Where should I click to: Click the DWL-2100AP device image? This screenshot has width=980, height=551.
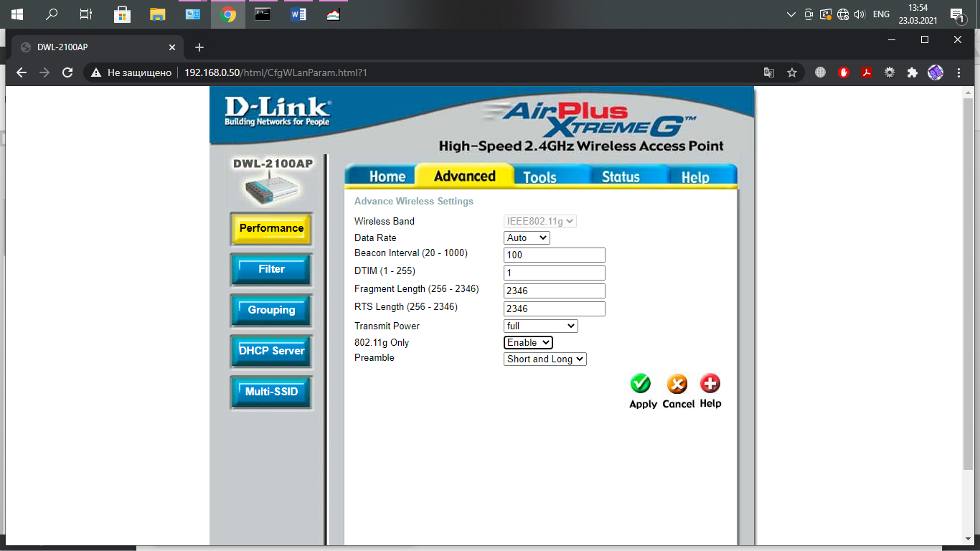pos(273,189)
